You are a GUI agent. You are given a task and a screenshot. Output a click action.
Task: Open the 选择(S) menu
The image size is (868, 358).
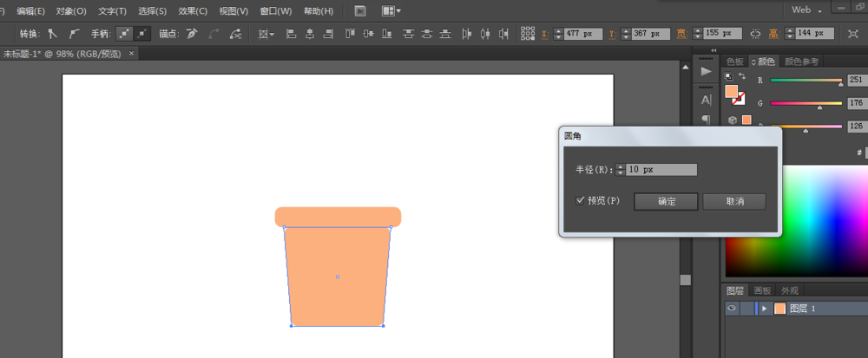point(152,11)
